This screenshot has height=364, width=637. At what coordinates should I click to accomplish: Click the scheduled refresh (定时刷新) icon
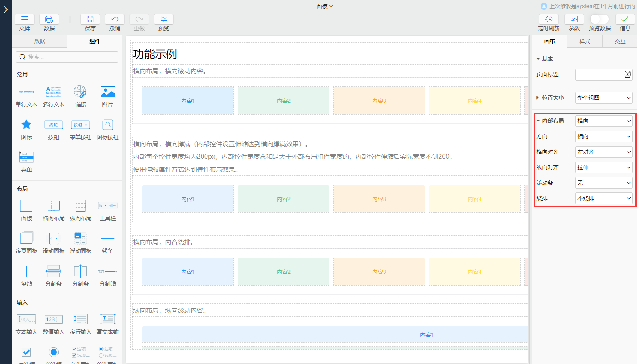549,19
